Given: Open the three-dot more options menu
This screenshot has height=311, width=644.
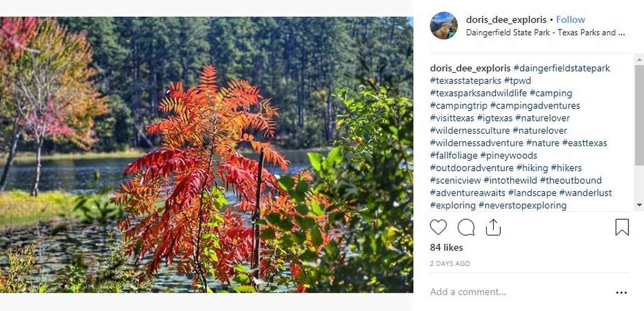Looking at the screenshot, I should (621, 293).
